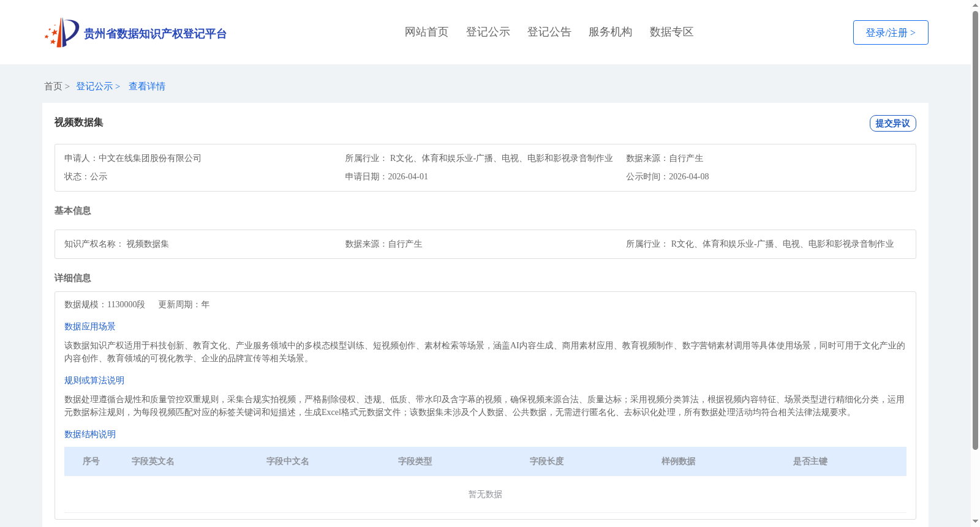Screen dimensions: 980x527
Task: Click the 基本信息 section heading
Action: pos(72,211)
